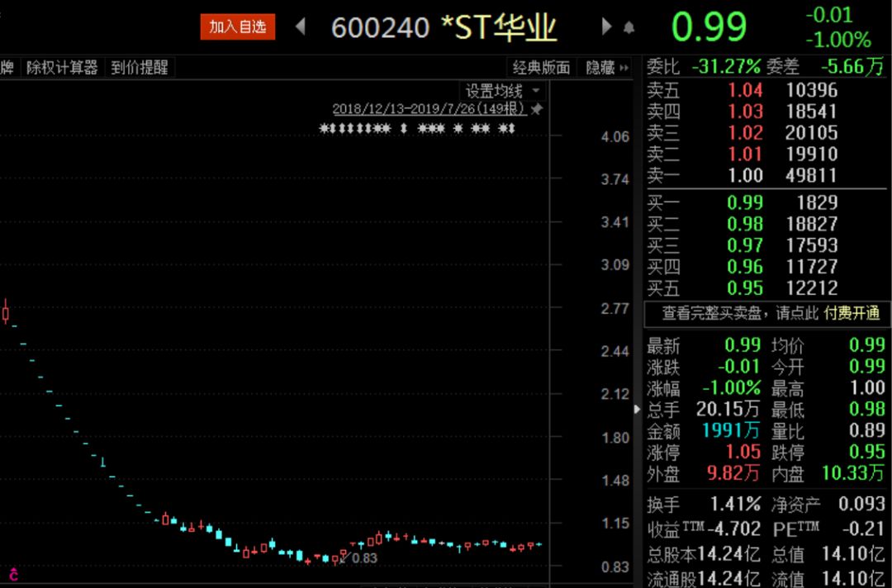The width and height of the screenshot is (892, 588).
Task: Go to the next stock with right arrow
Action: 606,26
